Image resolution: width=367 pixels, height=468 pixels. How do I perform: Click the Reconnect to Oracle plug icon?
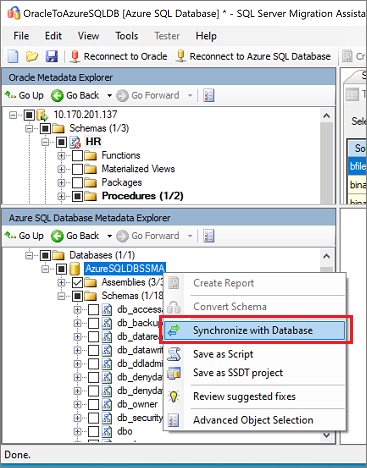tap(75, 56)
